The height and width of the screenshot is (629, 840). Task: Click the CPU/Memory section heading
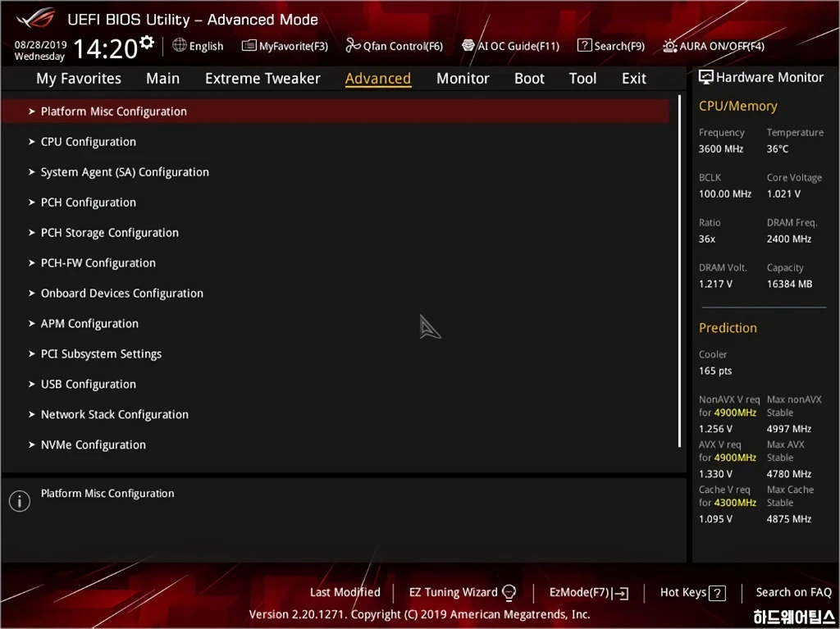[737, 106]
